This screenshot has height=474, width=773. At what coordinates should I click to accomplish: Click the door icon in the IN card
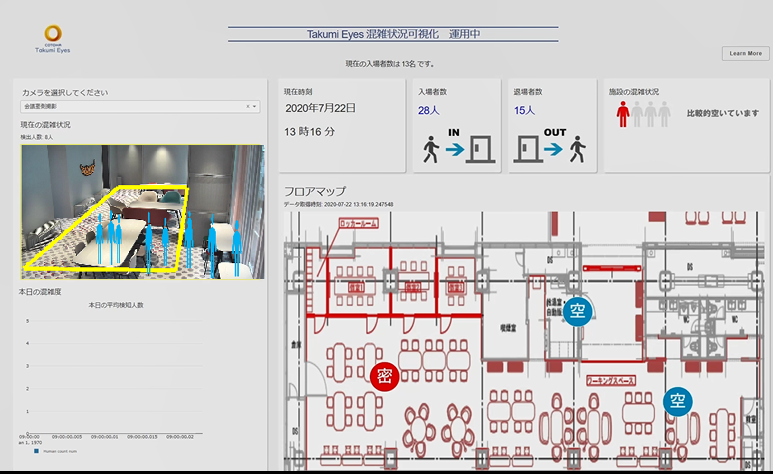point(480,149)
